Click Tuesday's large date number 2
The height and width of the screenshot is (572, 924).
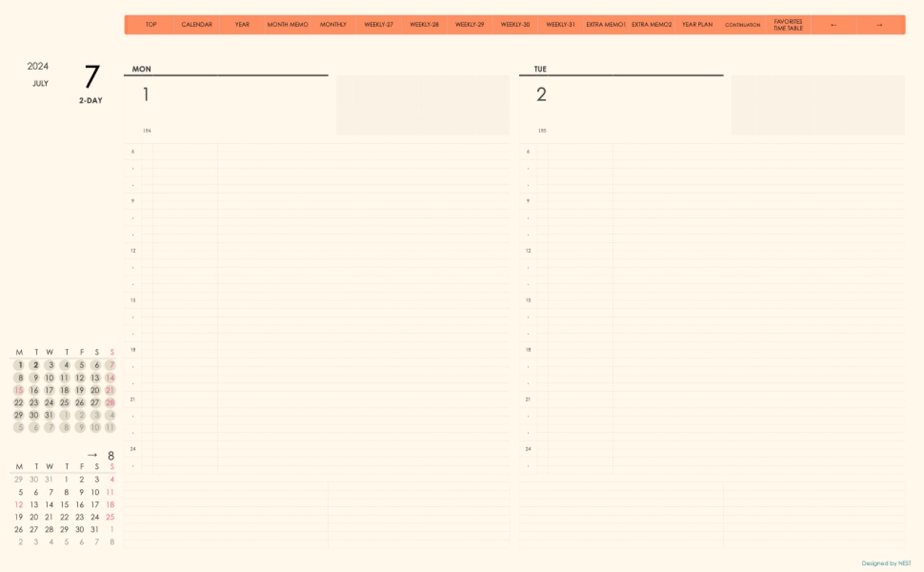click(x=541, y=94)
